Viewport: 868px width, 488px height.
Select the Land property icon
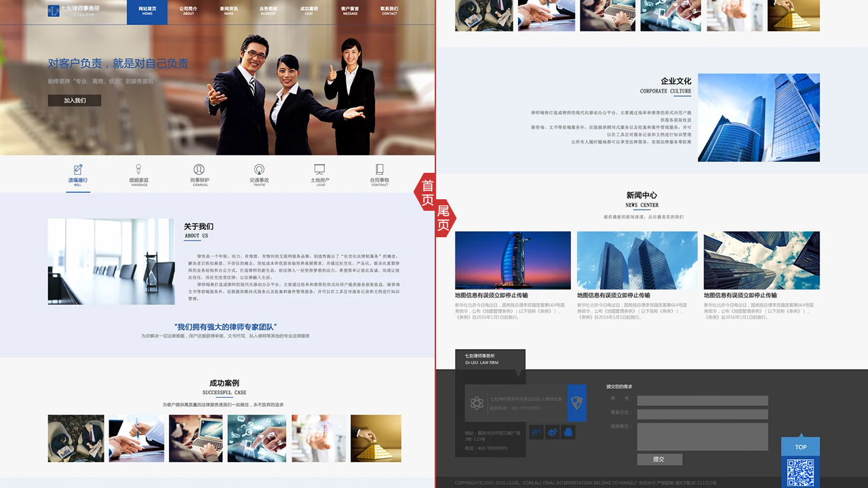click(320, 169)
